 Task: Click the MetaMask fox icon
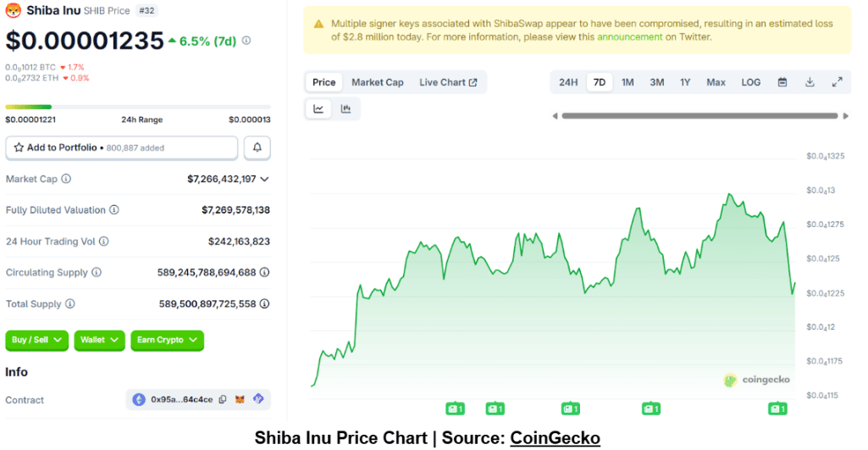(240, 400)
